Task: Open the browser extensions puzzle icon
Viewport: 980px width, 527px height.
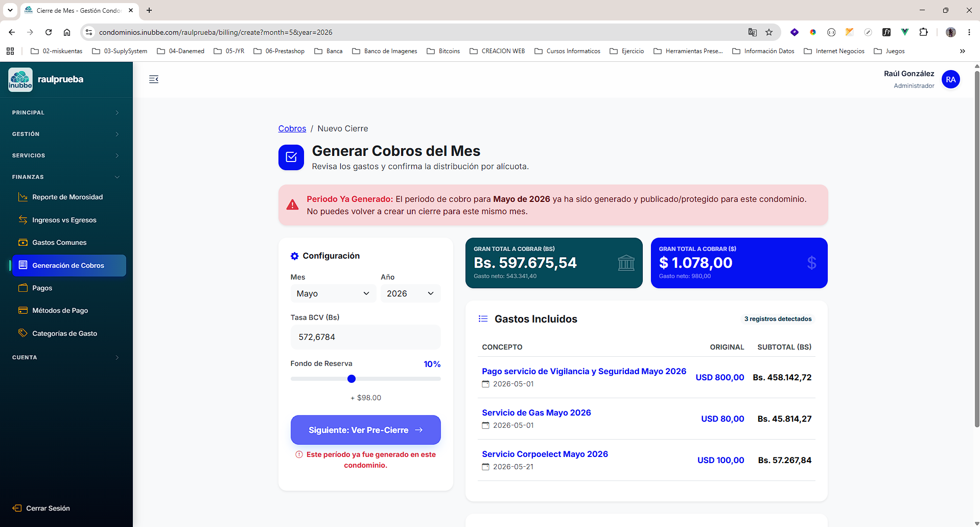Action: pyautogui.click(x=923, y=32)
